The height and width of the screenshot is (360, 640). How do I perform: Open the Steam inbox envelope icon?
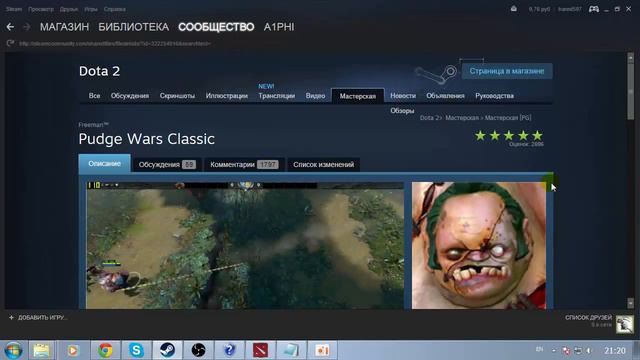[x=513, y=9]
